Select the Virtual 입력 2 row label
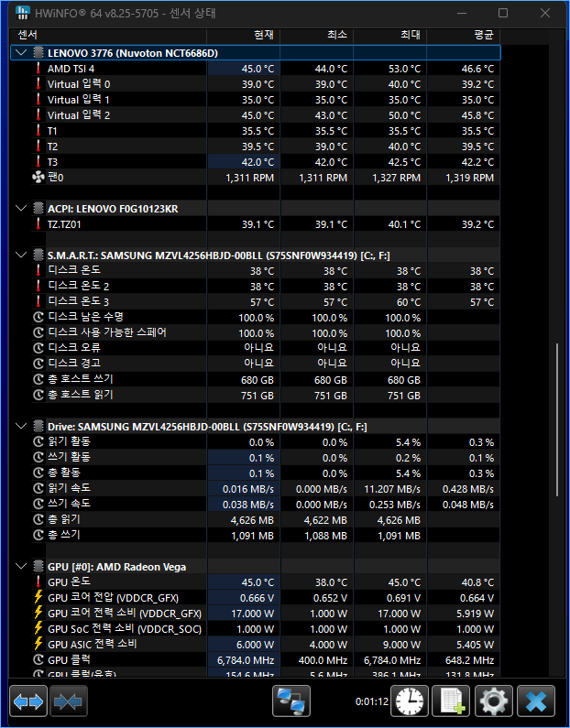This screenshot has height=728, width=570. point(79,115)
